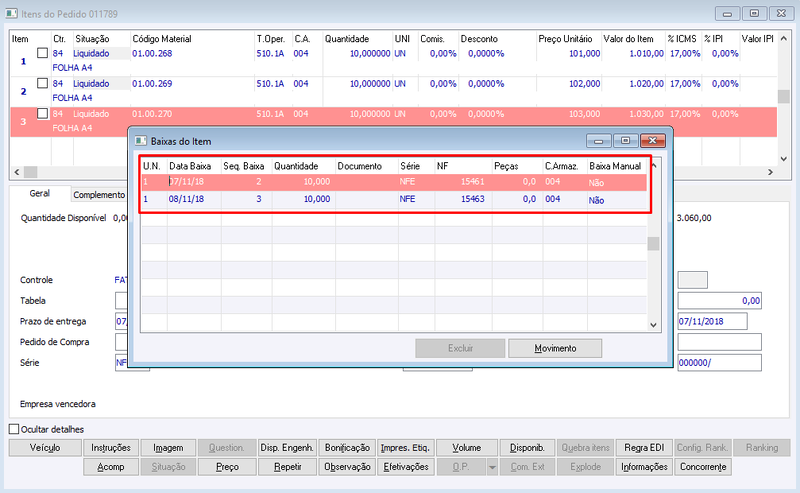Click the Movimento button
800x493 pixels.
click(555, 348)
